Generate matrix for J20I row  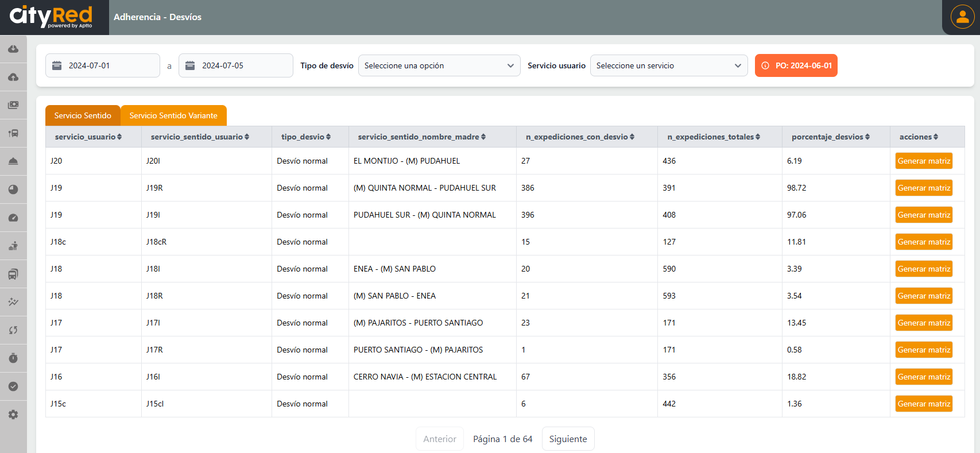(924, 161)
